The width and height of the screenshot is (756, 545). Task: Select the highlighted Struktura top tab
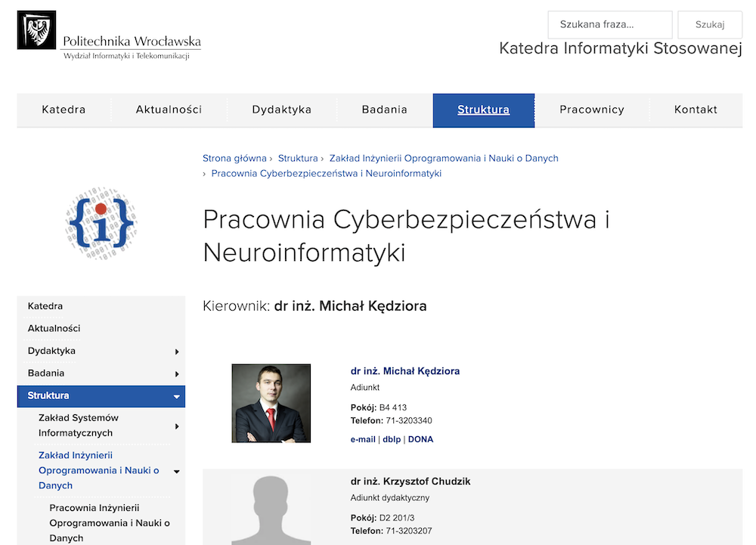(x=484, y=110)
